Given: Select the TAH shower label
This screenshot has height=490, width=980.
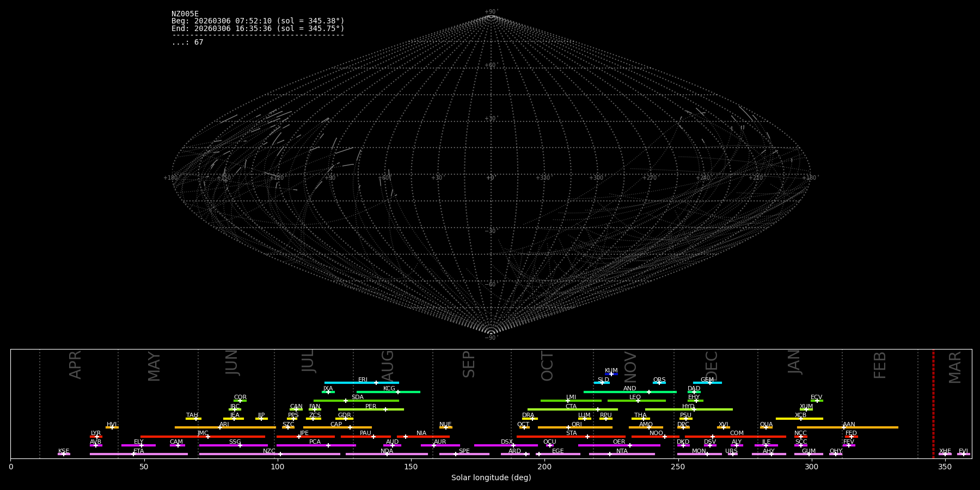Looking at the screenshot, I should 192,415.
